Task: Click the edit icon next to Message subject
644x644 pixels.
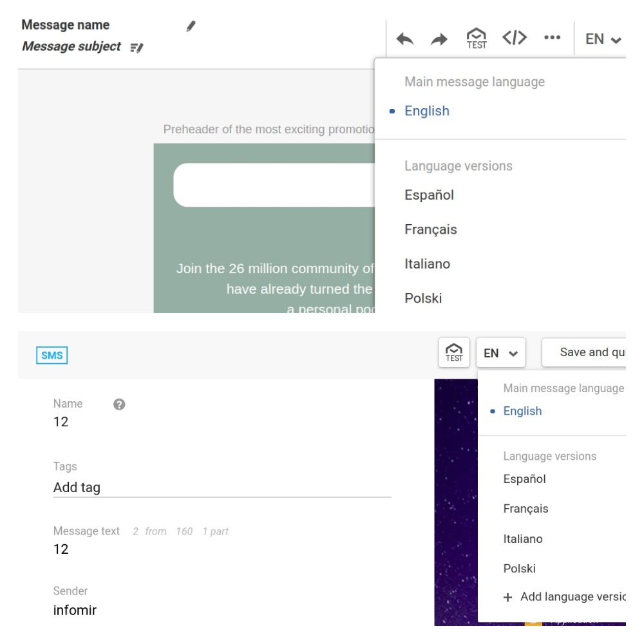Action: [137, 47]
